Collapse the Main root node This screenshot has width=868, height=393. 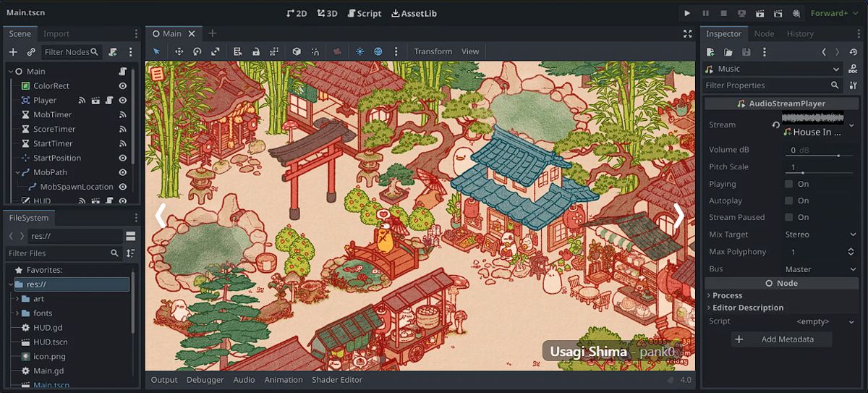(10, 72)
